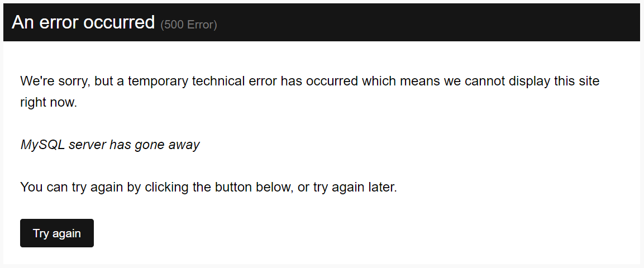This screenshot has width=644, height=268.
Task: Click the word 'MySQL' in error message
Action: tap(42, 145)
